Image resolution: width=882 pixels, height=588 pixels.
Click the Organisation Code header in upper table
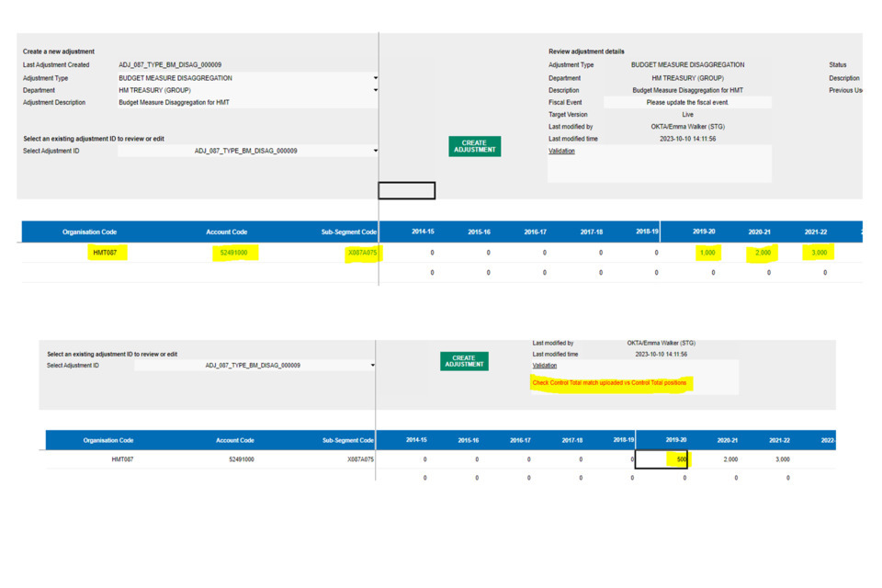click(89, 232)
